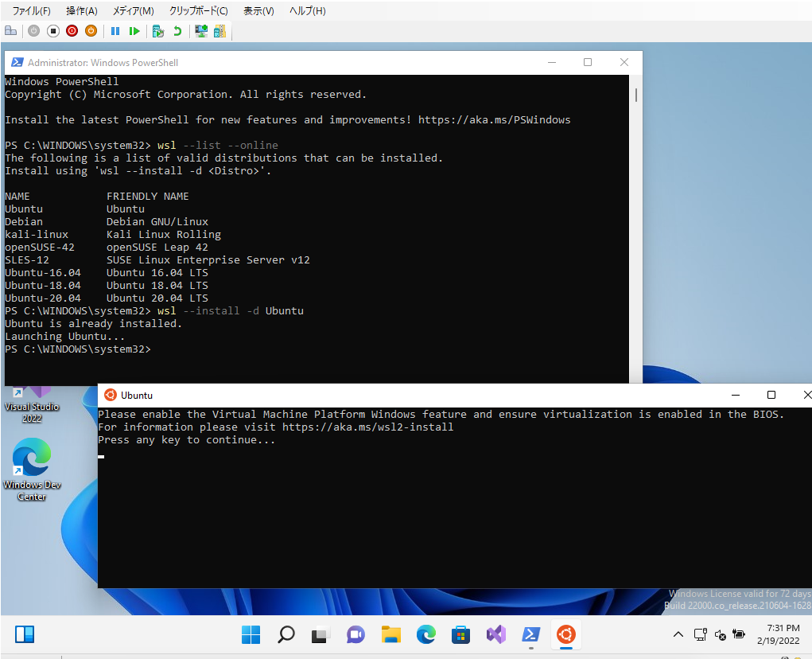Open the 操作(A) menu
The width and height of the screenshot is (812, 659).
pyautogui.click(x=81, y=10)
